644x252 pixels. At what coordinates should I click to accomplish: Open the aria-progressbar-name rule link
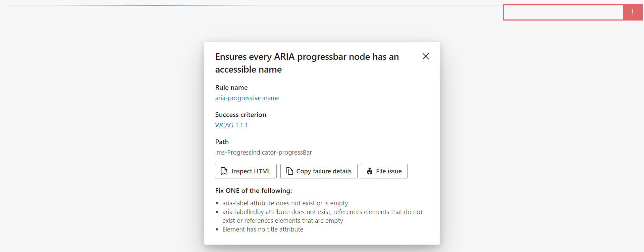(247, 98)
